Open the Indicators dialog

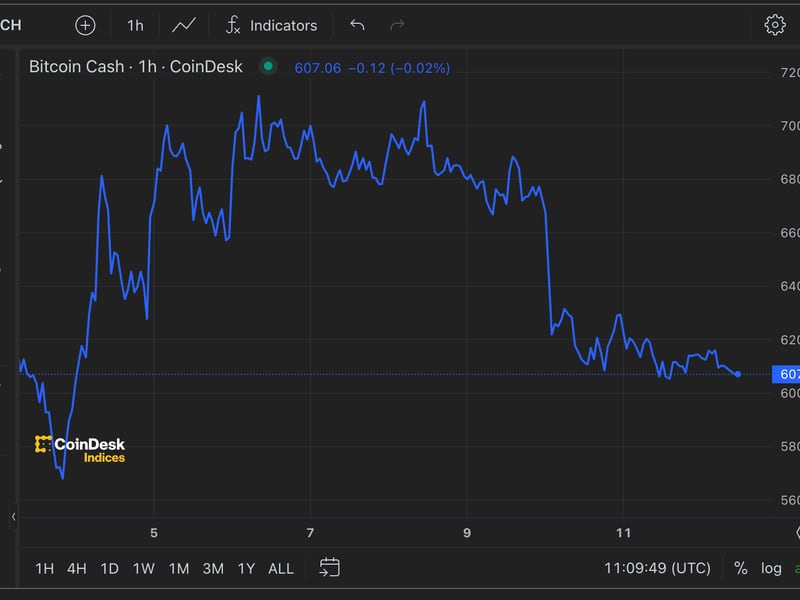point(270,25)
